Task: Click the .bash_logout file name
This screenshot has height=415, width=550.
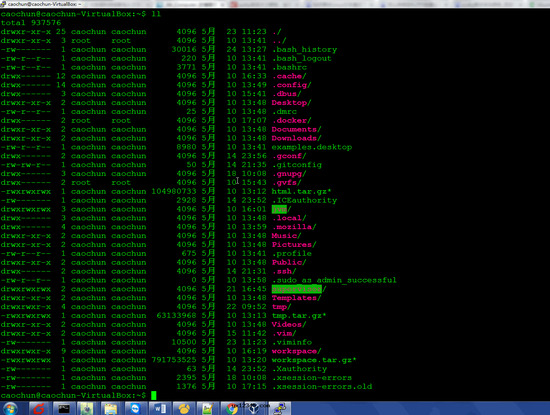Action: tap(302, 58)
